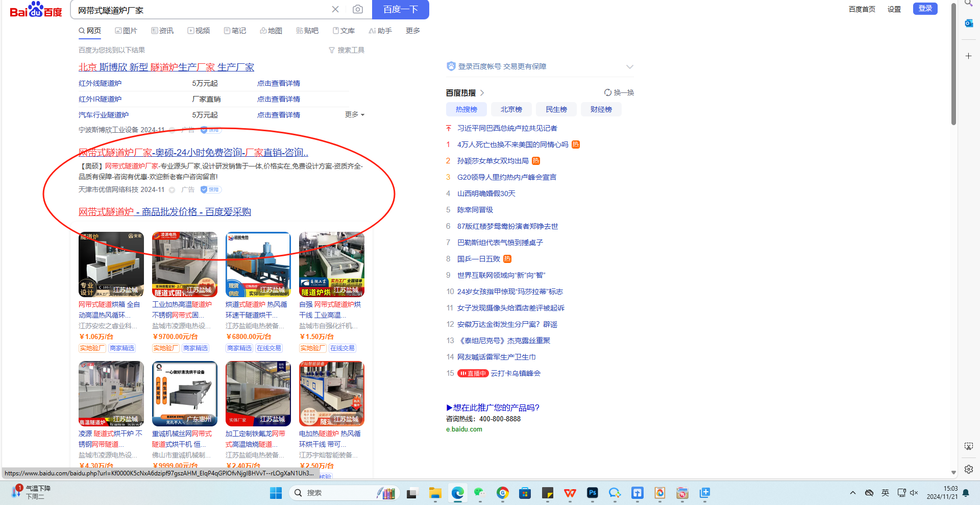Screen dimensions: 980x505
Task: Refresh hot searches with 换一换
Action: (619, 92)
